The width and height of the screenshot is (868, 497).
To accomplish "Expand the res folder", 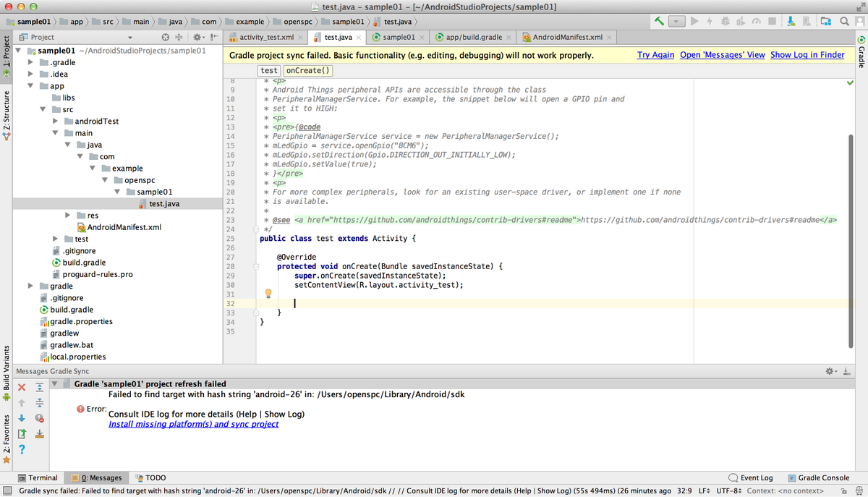I will coord(67,216).
